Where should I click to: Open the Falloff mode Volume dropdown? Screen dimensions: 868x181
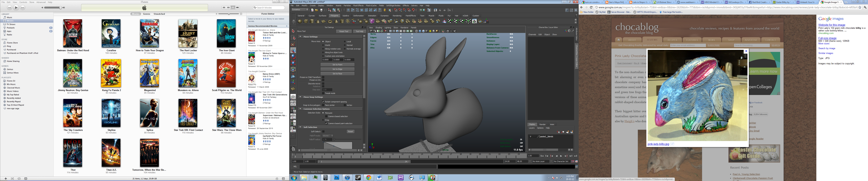pos(328,135)
